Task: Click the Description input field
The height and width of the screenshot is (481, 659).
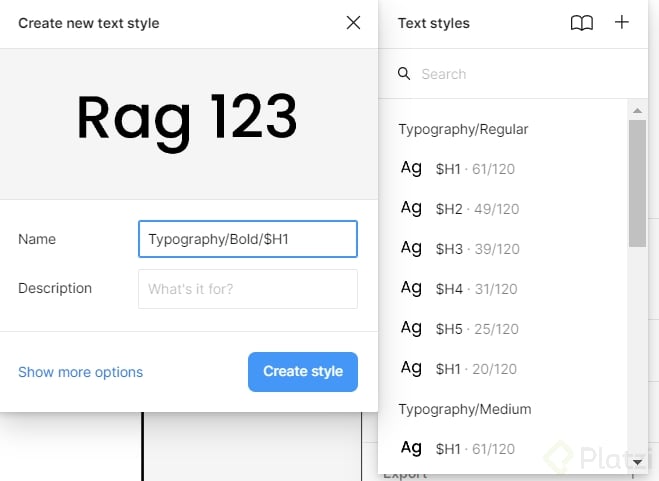Action: pos(247,289)
